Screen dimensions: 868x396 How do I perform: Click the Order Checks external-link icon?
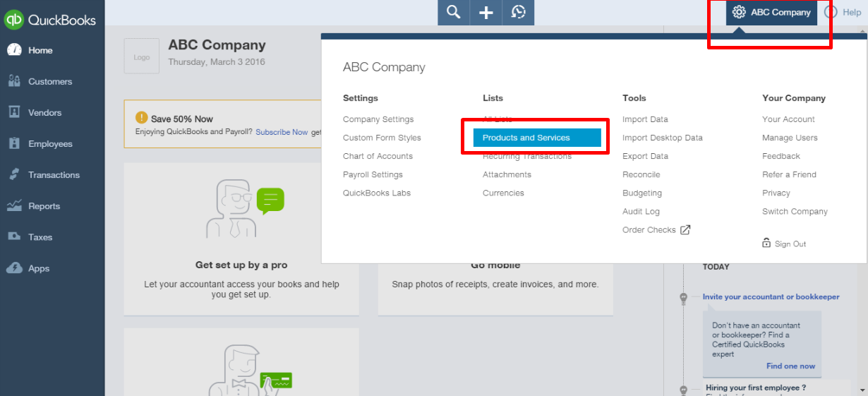click(x=685, y=229)
